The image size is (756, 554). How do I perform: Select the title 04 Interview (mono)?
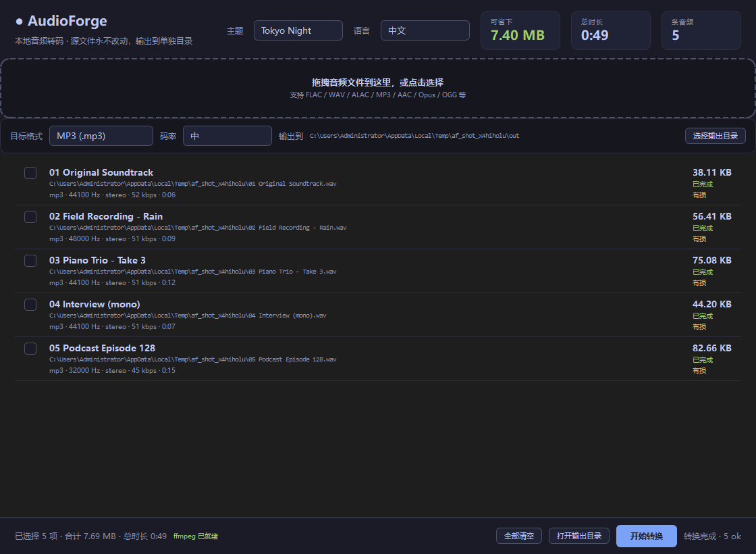94,304
